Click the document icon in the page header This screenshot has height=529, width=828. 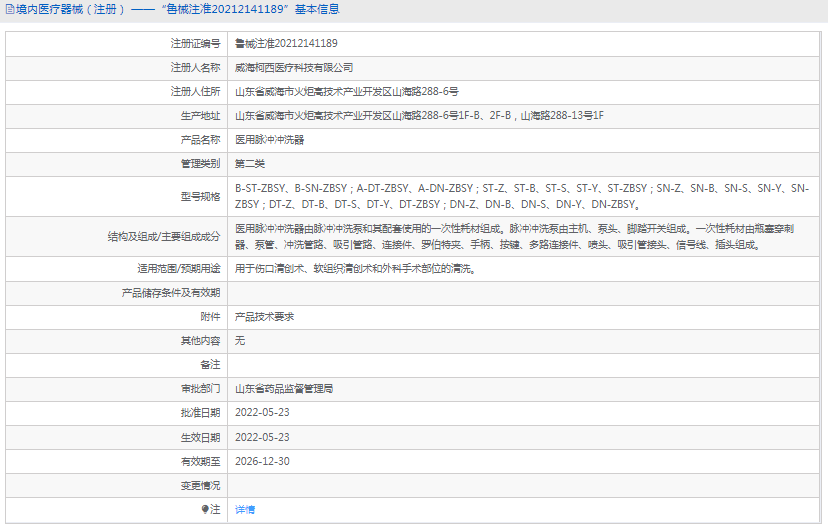pos(10,10)
